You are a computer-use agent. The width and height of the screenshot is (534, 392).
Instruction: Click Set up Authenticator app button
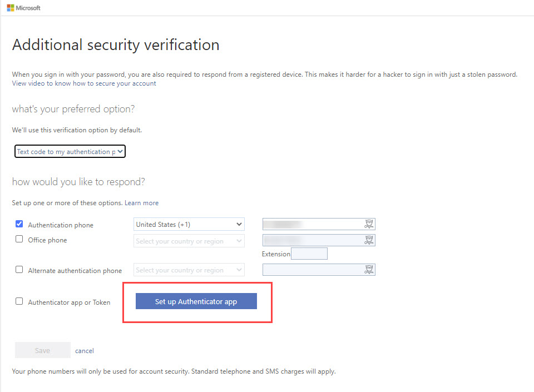(x=196, y=301)
